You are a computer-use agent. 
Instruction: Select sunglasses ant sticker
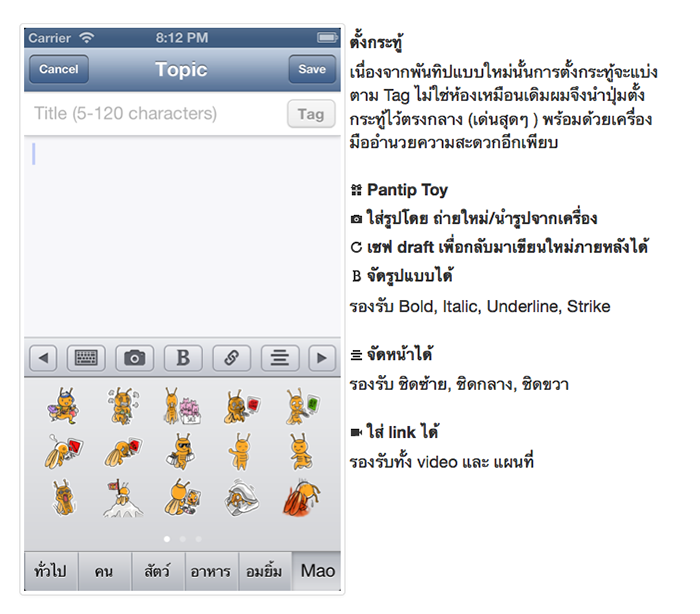point(182,451)
